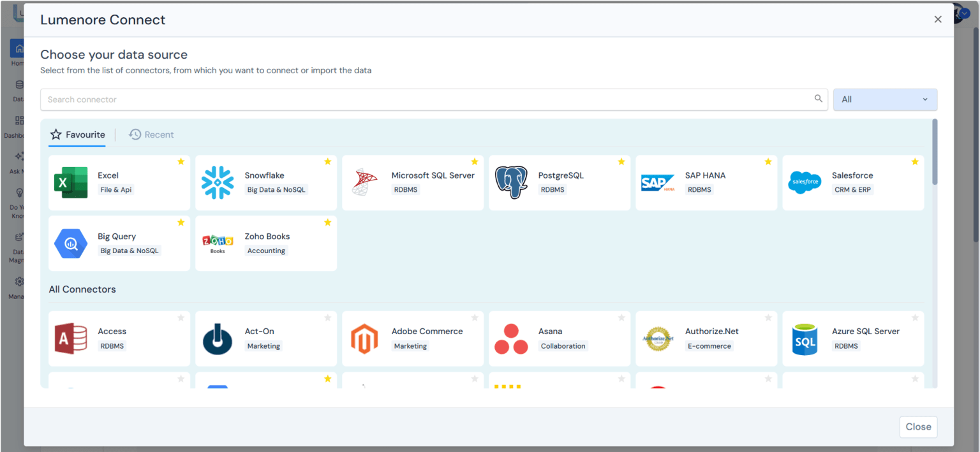Select the Asana connector
This screenshot has height=452, width=980.
[x=559, y=338]
